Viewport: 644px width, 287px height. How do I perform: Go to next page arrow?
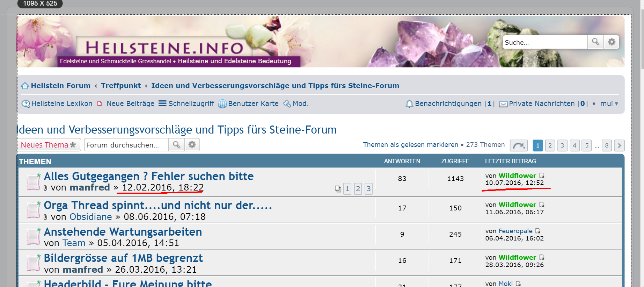point(619,145)
